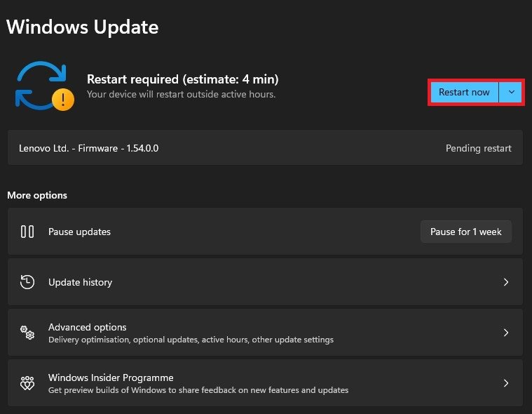Select the Windows Insider Programme title
532x414 pixels.
coord(111,378)
